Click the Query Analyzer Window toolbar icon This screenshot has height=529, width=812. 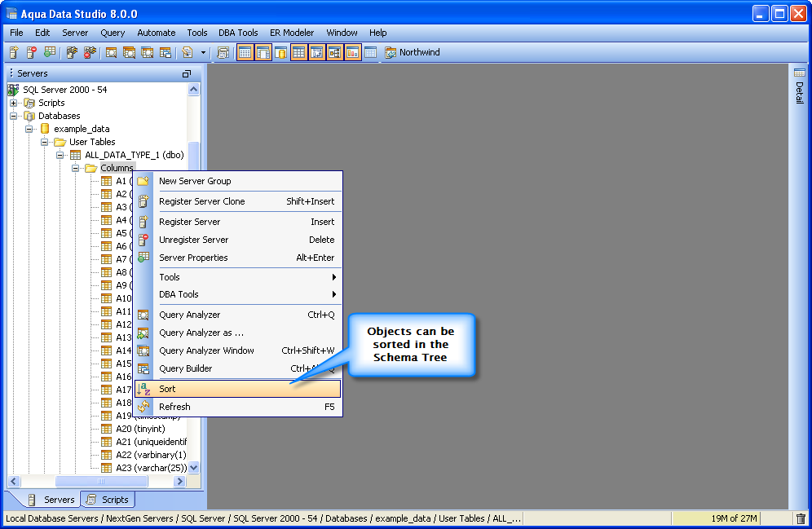click(147, 52)
